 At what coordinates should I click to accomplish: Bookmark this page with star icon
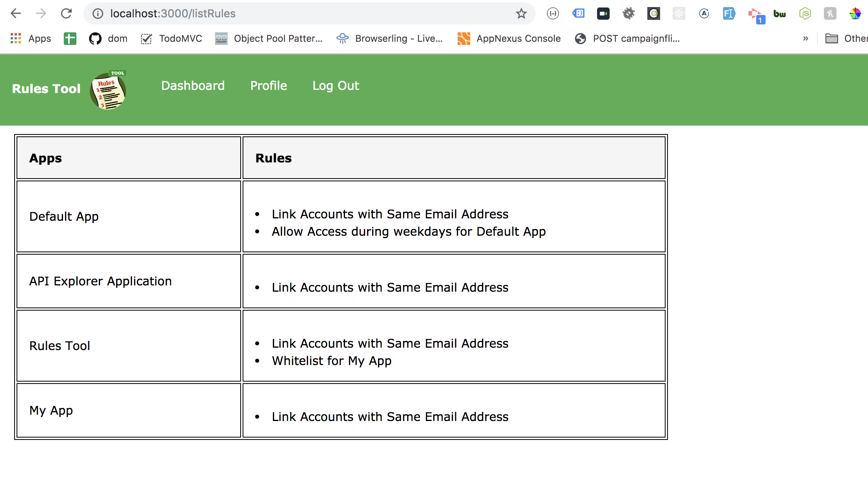(521, 13)
